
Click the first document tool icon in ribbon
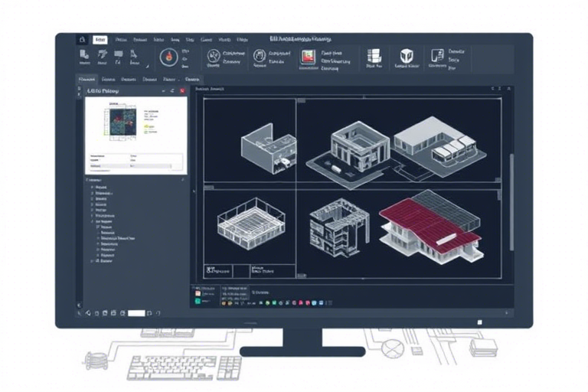pyautogui.click(x=84, y=55)
